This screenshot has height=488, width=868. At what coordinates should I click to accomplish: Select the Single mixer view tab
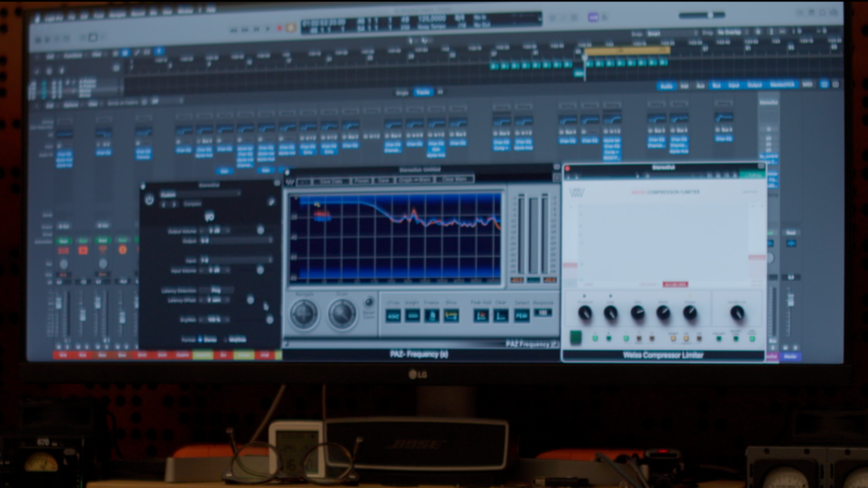(x=402, y=92)
